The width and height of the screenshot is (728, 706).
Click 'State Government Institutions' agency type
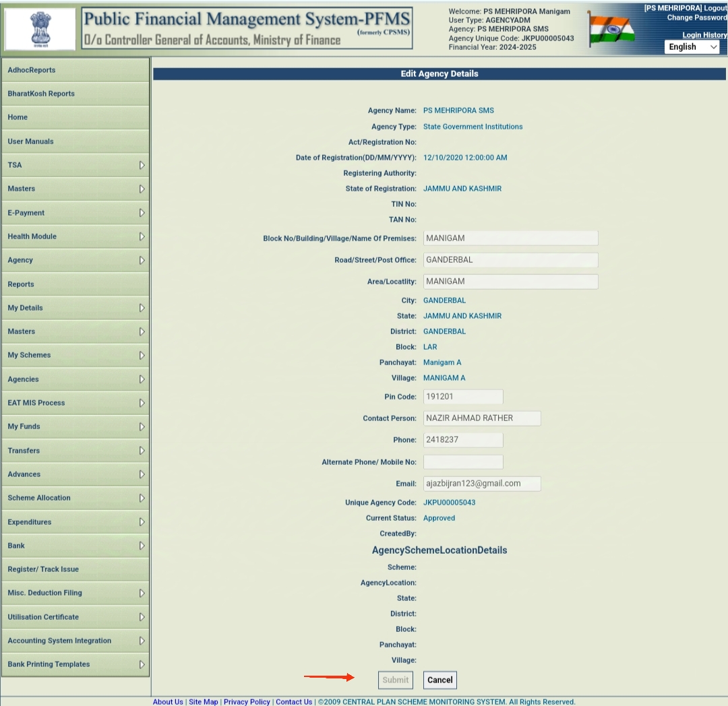point(473,127)
